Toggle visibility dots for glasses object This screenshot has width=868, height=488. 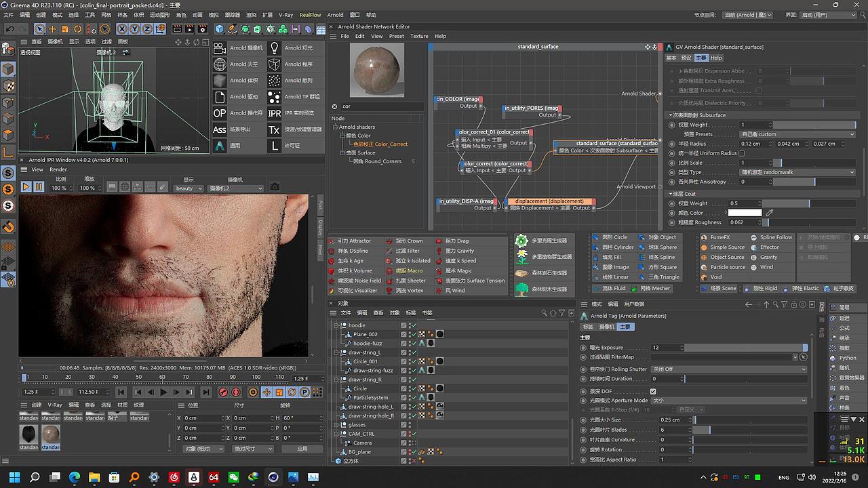pos(410,425)
